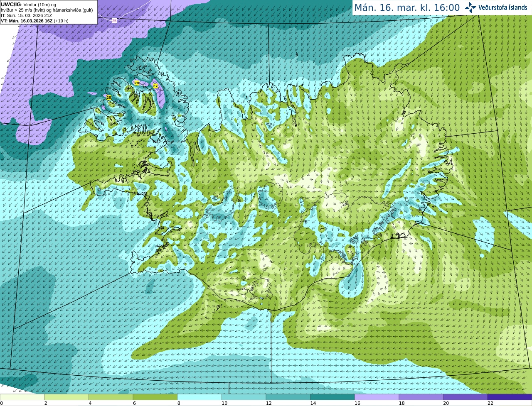Pick the palest 0–2 m/s color swatch
532x406 pixels.
click(22, 397)
